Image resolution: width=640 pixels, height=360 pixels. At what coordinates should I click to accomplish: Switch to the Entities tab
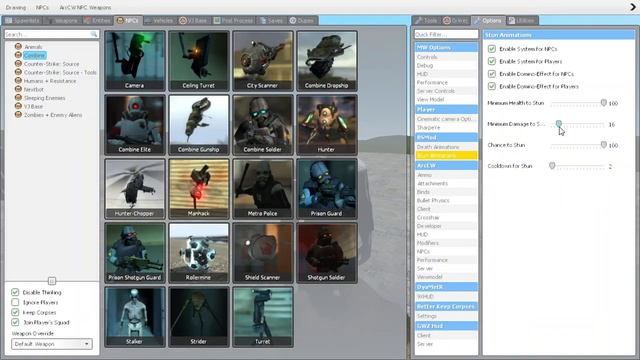[97, 20]
